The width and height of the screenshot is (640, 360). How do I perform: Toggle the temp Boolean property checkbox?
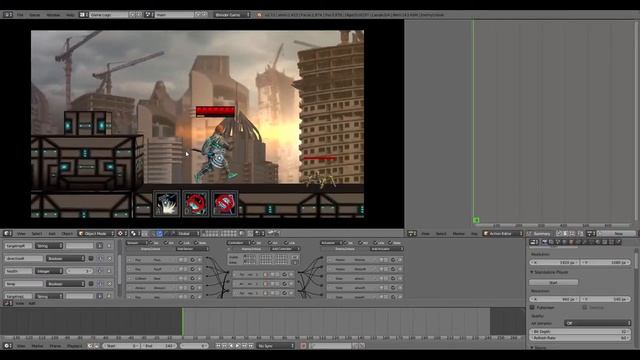(91, 284)
